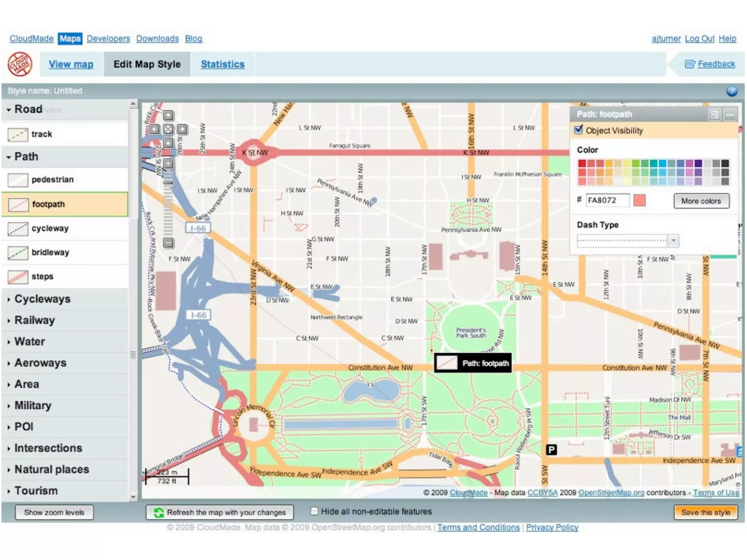Pan the map up with arrow button
This screenshot has height=560, width=747.
click(x=168, y=116)
